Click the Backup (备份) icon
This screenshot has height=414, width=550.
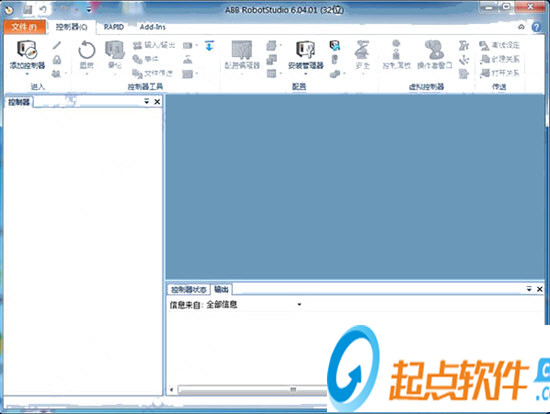point(115,50)
